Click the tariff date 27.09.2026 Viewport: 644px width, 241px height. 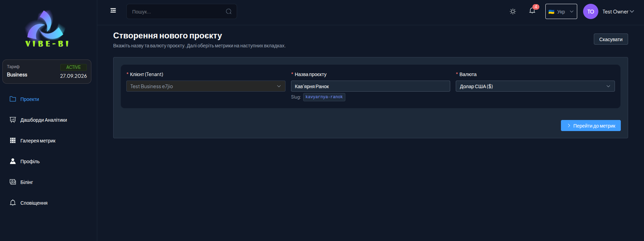(x=73, y=76)
